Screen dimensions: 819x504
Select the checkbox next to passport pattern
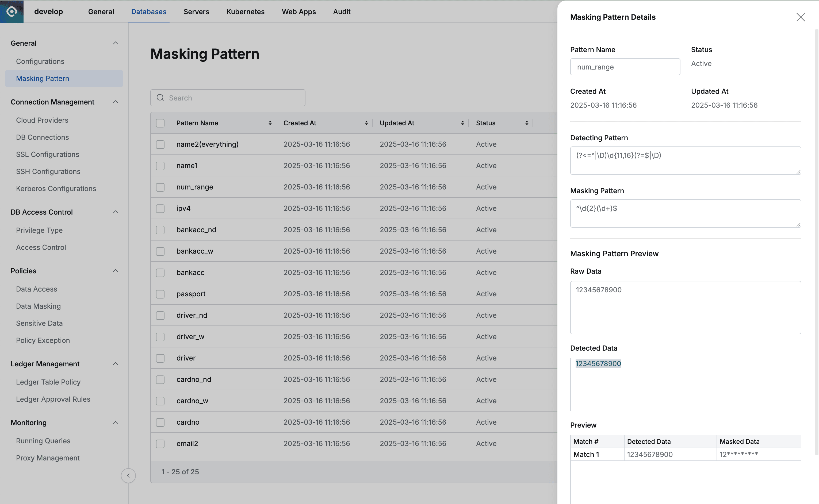pyautogui.click(x=160, y=294)
